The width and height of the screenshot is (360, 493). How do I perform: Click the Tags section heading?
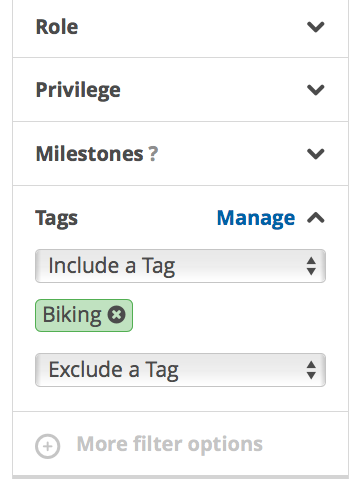click(56, 219)
